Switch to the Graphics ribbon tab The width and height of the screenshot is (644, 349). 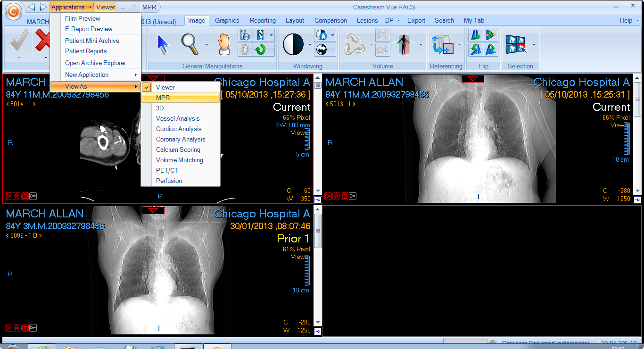coord(227,20)
